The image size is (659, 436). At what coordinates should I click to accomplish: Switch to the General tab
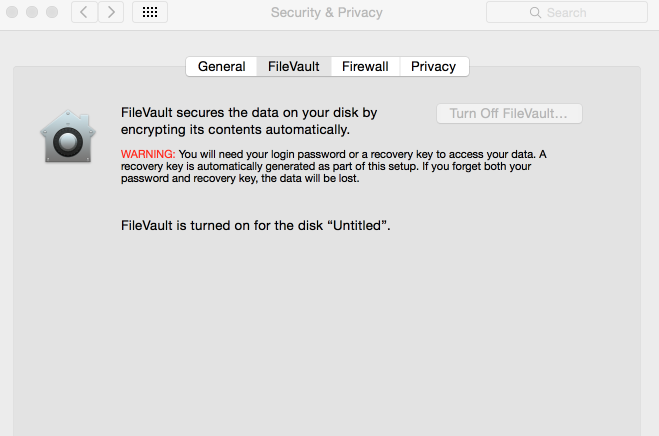point(221,66)
